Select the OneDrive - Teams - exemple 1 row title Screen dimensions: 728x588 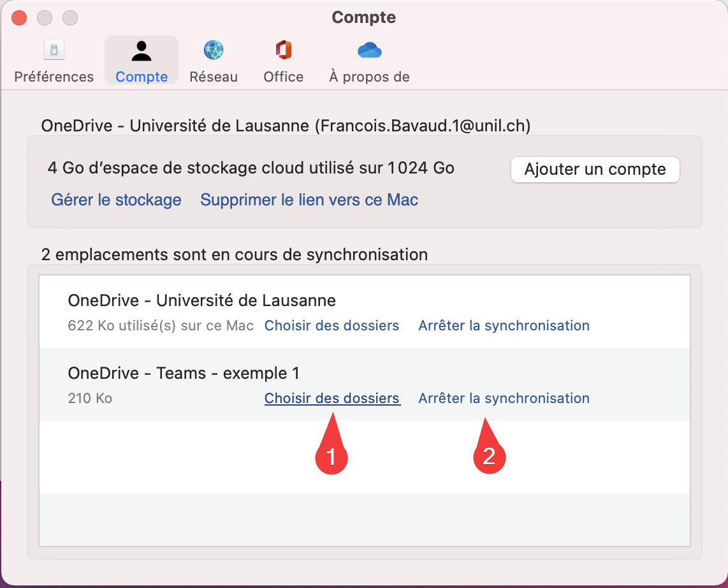point(184,373)
